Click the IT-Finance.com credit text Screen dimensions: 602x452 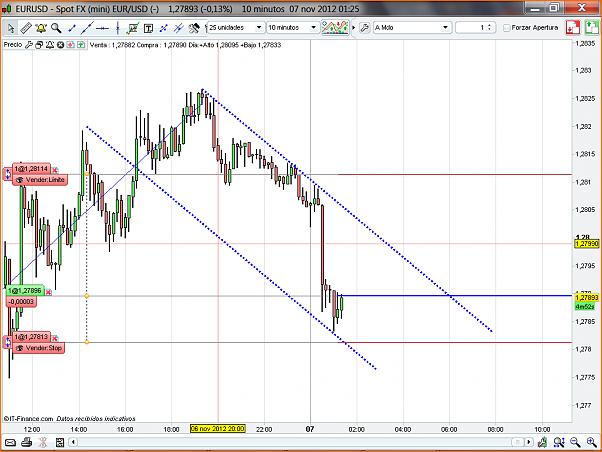click(x=28, y=419)
